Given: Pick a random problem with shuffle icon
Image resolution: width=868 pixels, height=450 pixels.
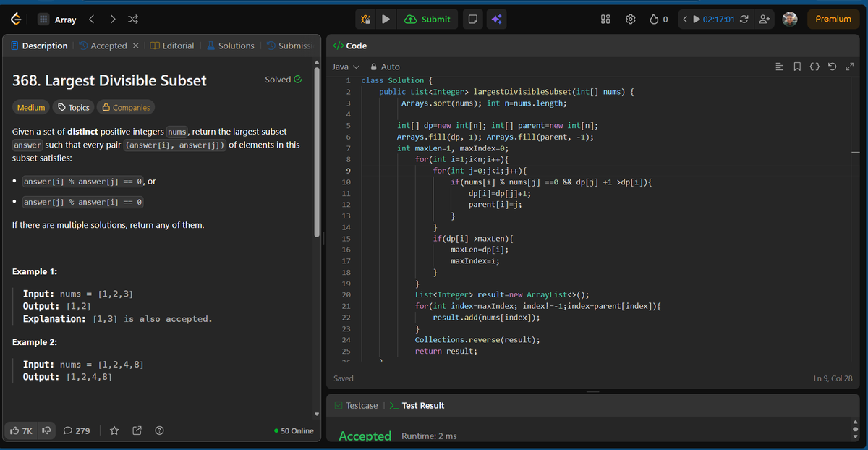Looking at the screenshot, I should [133, 20].
